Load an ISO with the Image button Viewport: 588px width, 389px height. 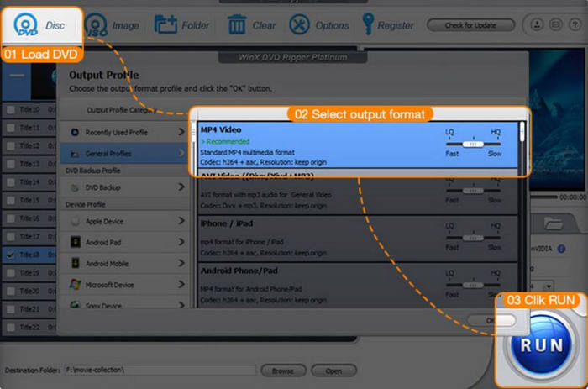click(112, 25)
